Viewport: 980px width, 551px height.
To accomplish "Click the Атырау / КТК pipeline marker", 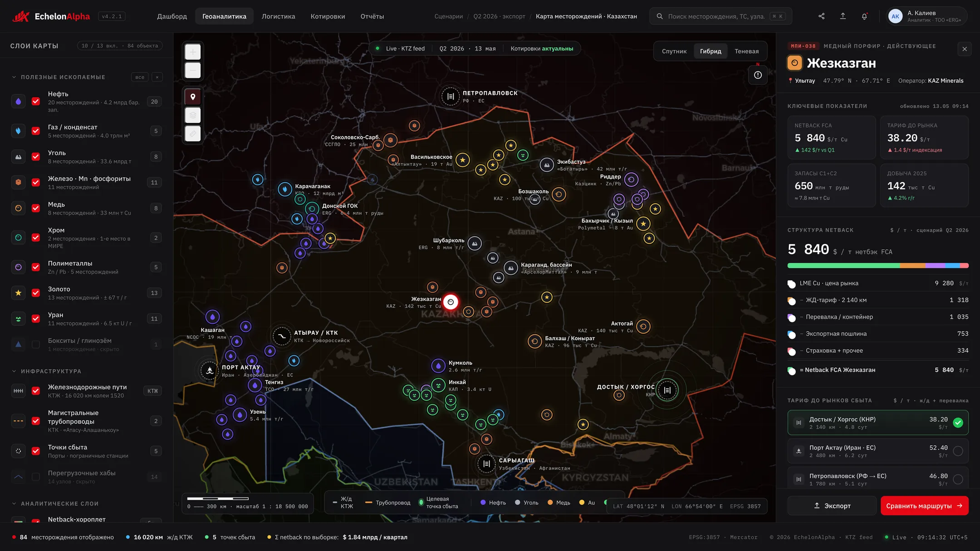I will [282, 336].
